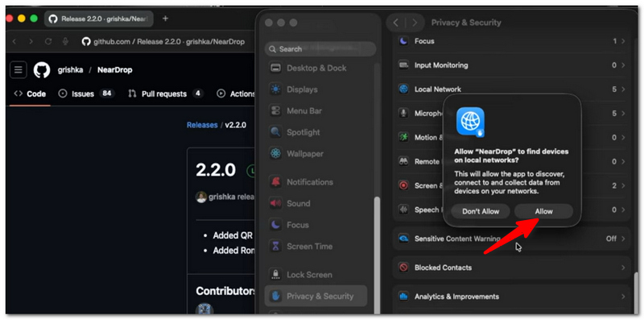Click the grishka avatar in release info

[x=200, y=197]
